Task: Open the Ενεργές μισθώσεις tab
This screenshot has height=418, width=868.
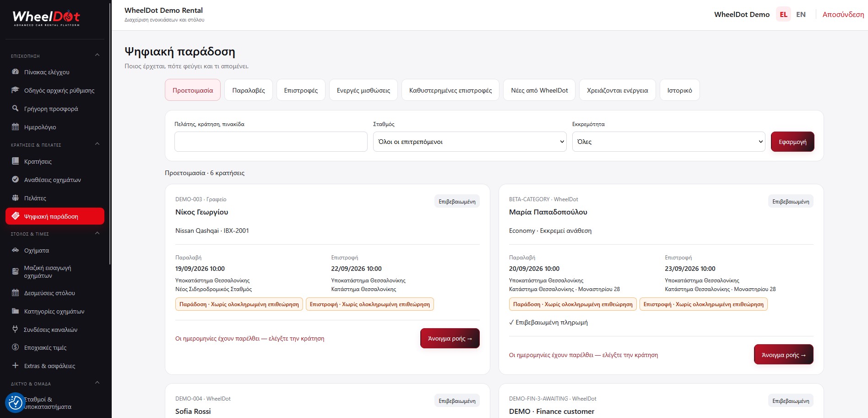Action: tap(363, 90)
